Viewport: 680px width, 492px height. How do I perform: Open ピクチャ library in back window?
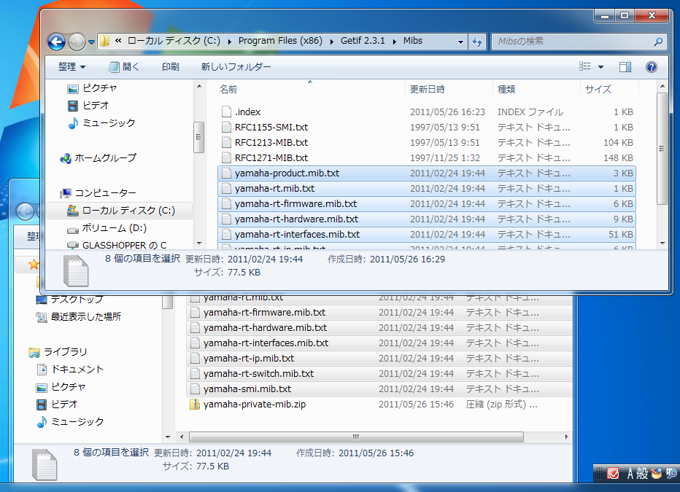point(61,387)
